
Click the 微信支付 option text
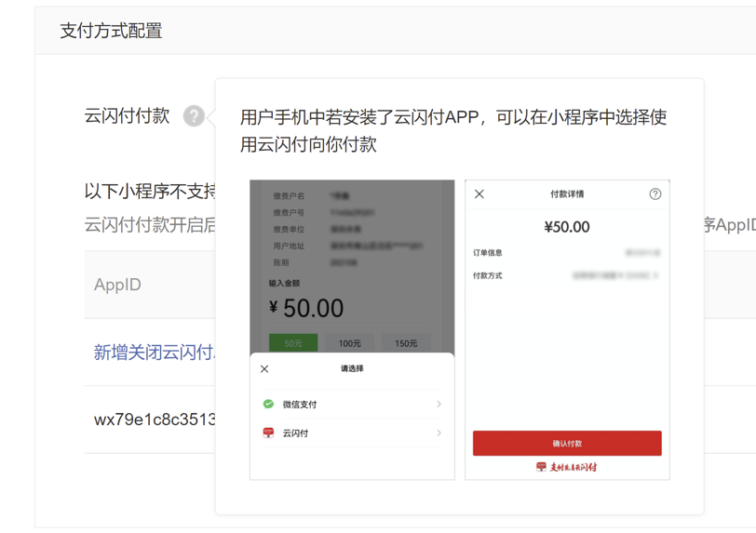click(x=300, y=405)
